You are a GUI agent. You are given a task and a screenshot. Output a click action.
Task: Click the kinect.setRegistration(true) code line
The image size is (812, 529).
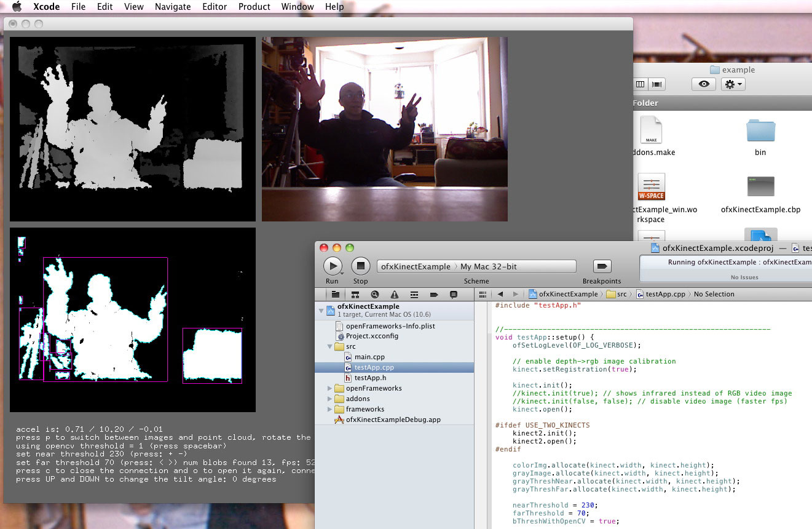[x=574, y=369]
